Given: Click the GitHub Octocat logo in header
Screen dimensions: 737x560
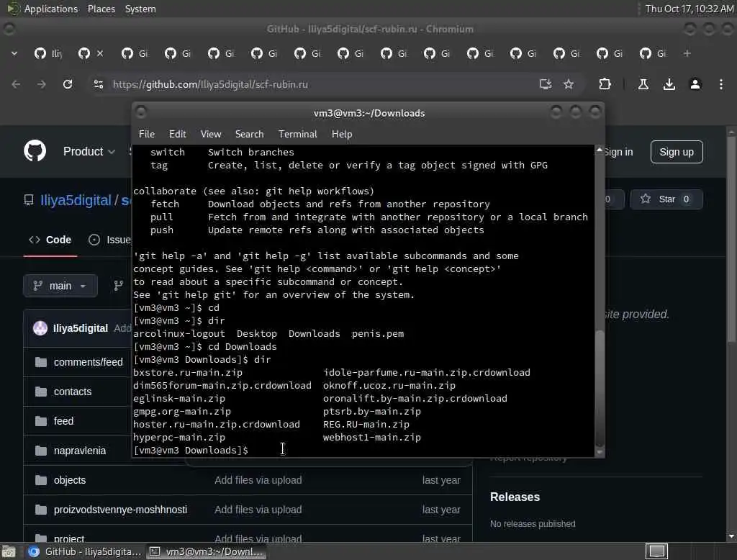Looking at the screenshot, I should (35, 151).
